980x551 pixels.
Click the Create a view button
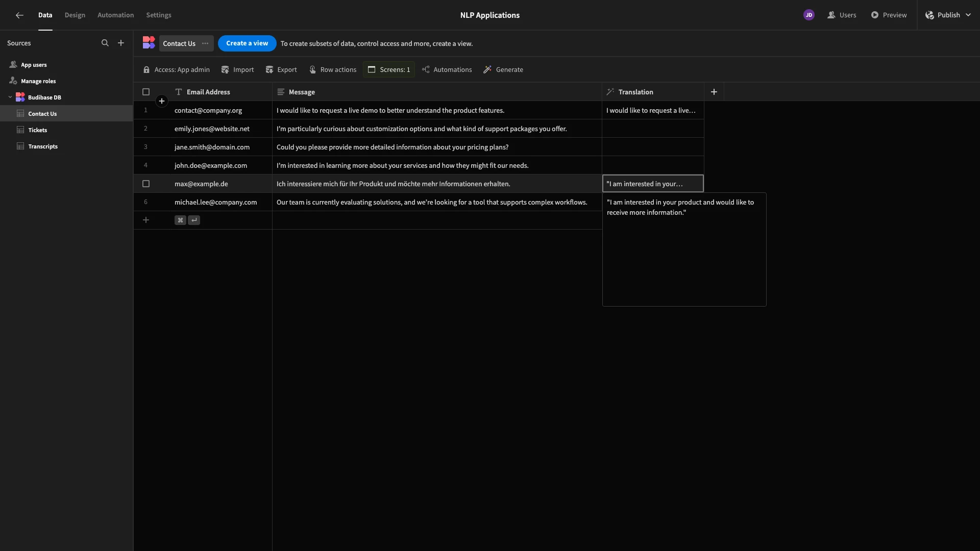click(x=247, y=43)
